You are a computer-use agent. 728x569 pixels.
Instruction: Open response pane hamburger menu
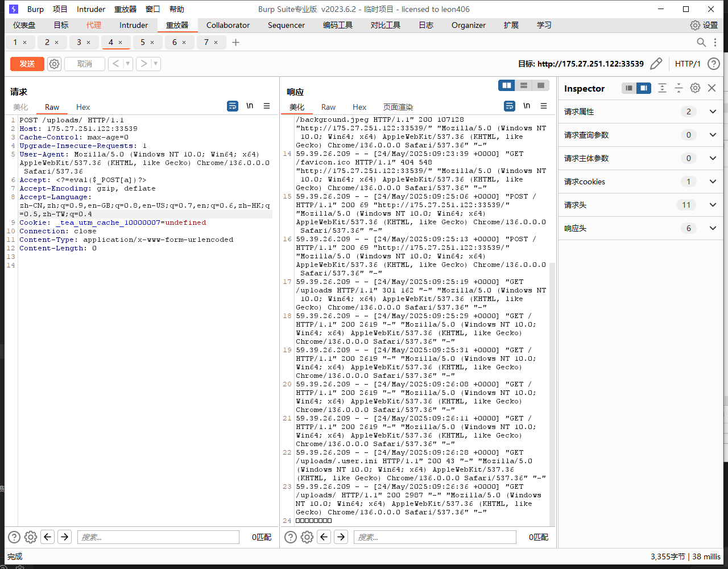544,106
